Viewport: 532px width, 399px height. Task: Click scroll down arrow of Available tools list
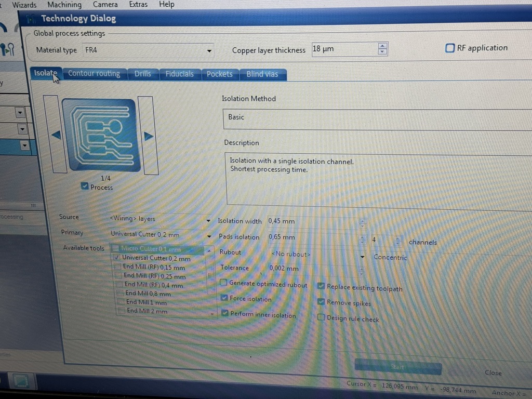[x=212, y=314]
